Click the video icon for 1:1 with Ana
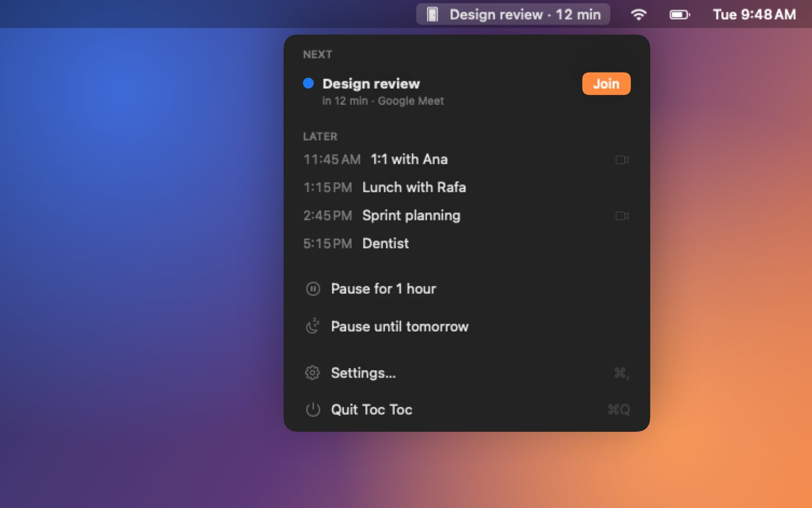812x508 pixels. 622,160
